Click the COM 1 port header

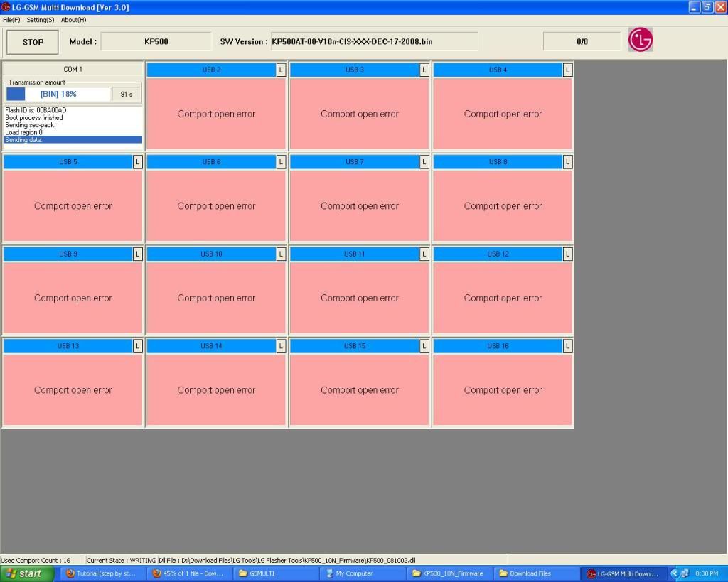click(x=73, y=69)
